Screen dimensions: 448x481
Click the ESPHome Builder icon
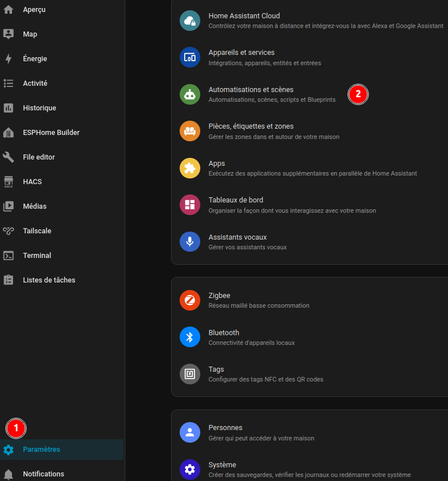(8, 133)
